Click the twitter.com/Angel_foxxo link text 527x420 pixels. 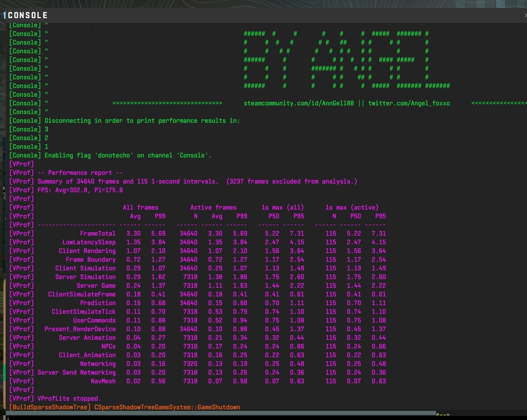(x=409, y=103)
